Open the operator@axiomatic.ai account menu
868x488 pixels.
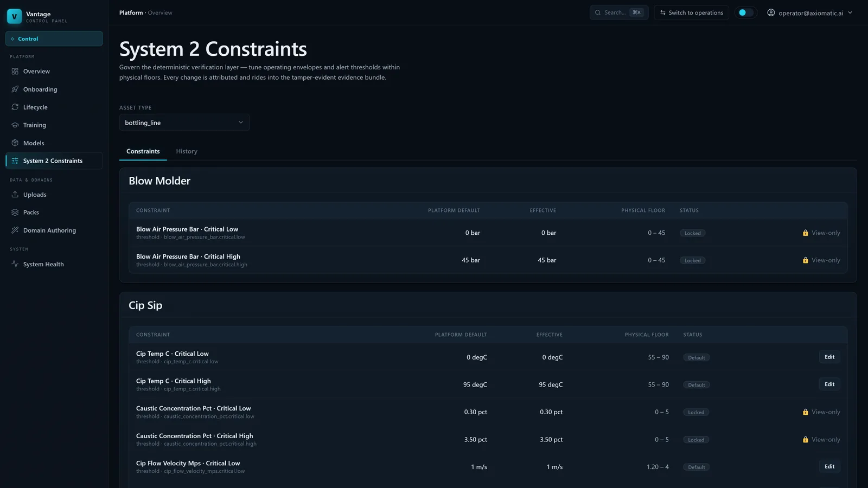pyautogui.click(x=809, y=12)
